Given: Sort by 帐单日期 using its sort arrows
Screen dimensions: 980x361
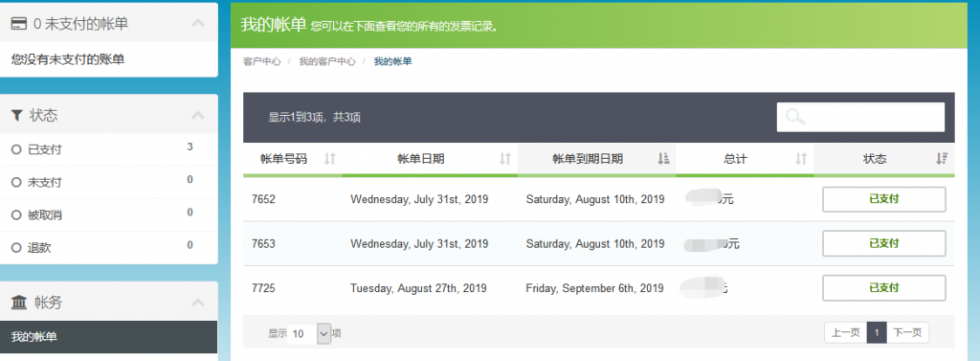Looking at the screenshot, I should tap(505, 159).
